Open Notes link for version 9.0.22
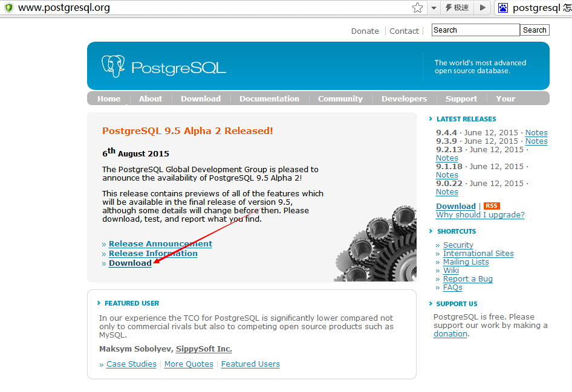 click(x=447, y=192)
